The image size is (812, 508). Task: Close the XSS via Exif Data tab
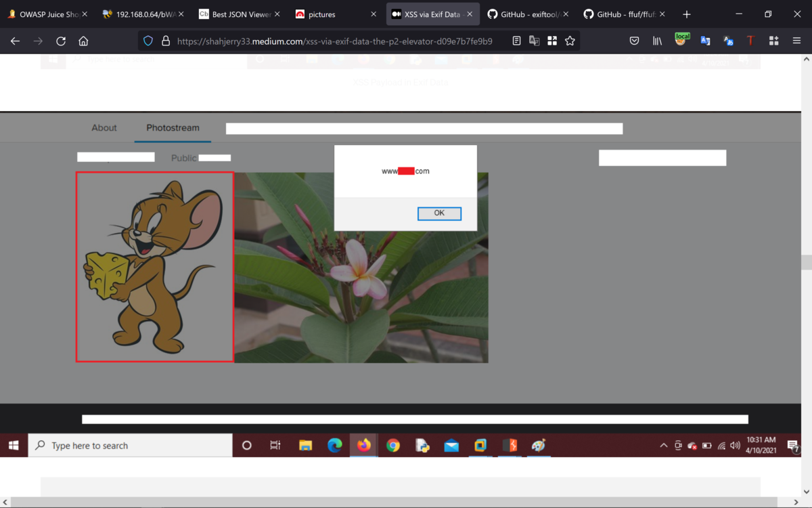pos(470,14)
